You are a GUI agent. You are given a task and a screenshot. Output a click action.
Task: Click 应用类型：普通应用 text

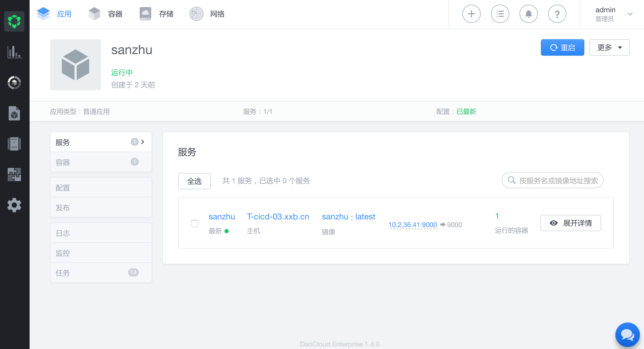click(x=80, y=111)
